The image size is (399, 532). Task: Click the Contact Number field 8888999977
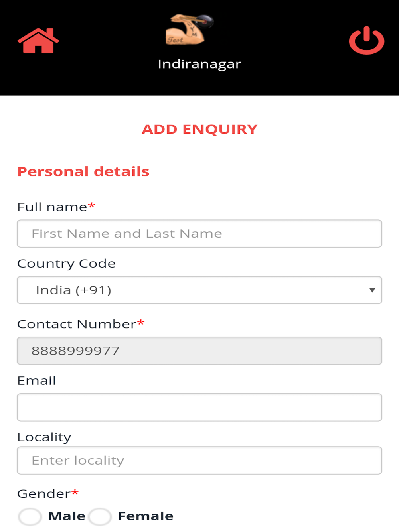click(199, 351)
